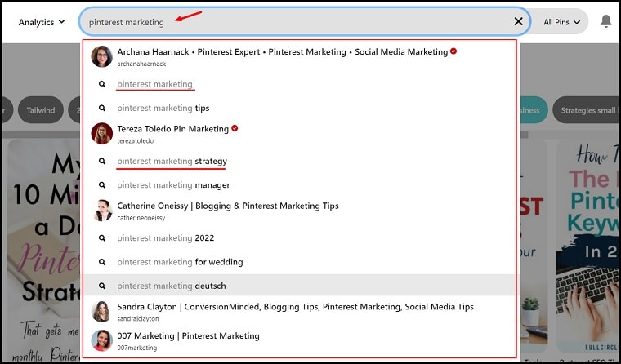Click magnifier icon beside 'pinterest marketing deutsch'

tap(102, 286)
